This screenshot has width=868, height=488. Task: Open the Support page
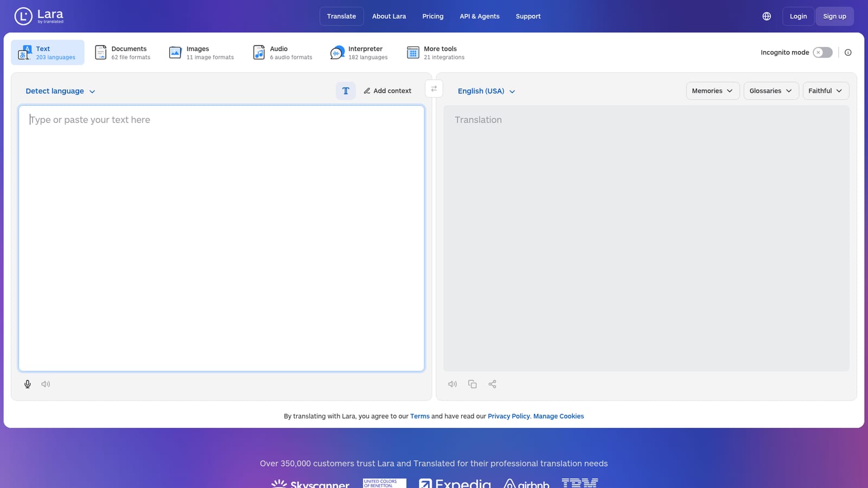[528, 16]
